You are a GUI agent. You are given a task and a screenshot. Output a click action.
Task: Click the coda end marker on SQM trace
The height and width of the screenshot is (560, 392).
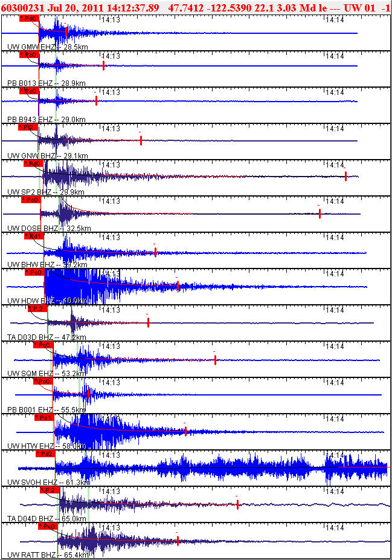[215, 360]
